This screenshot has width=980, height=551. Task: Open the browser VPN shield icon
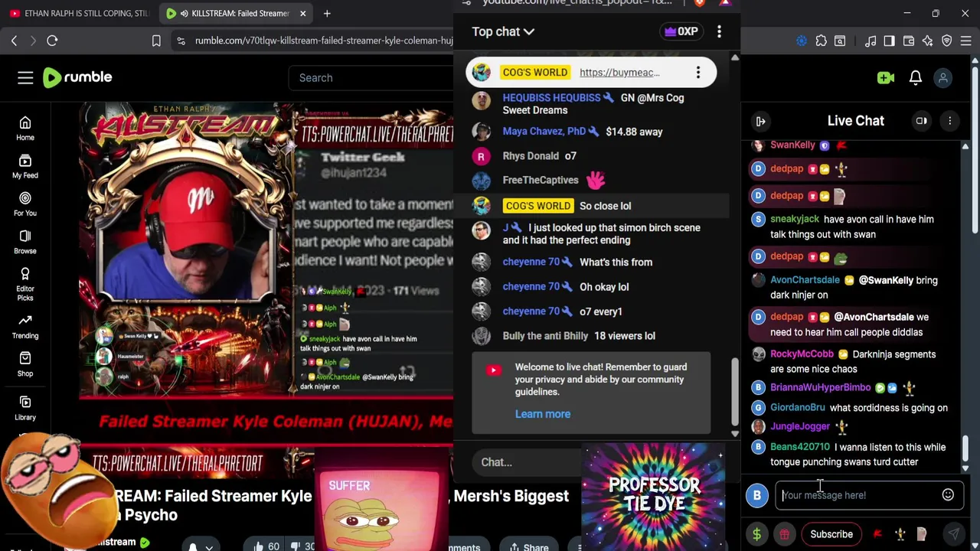coord(947,41)
